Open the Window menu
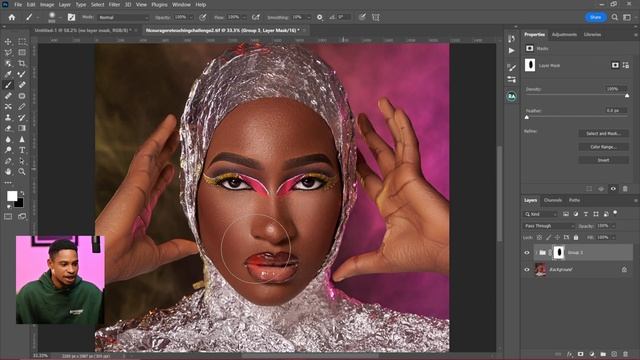The height and width of the screenshot is (360, 640). [x=181, y=4]
